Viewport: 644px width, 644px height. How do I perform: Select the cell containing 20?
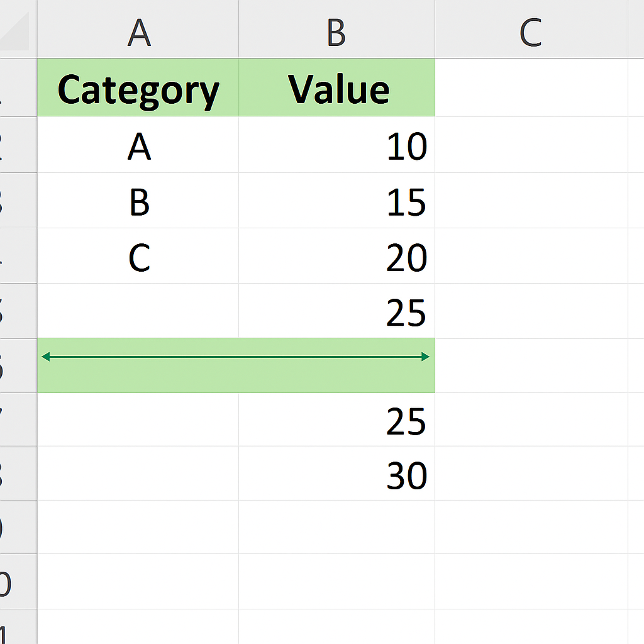click(337, 257)
